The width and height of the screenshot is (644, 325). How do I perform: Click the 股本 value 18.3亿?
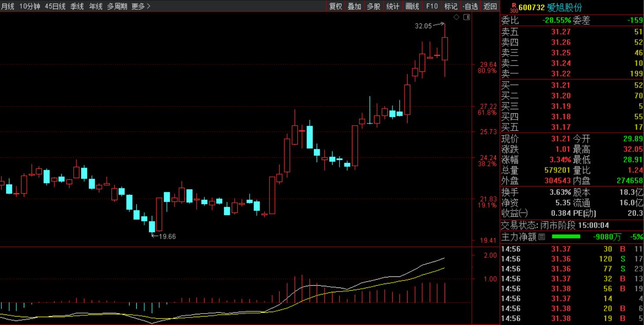tap(631, 193)
